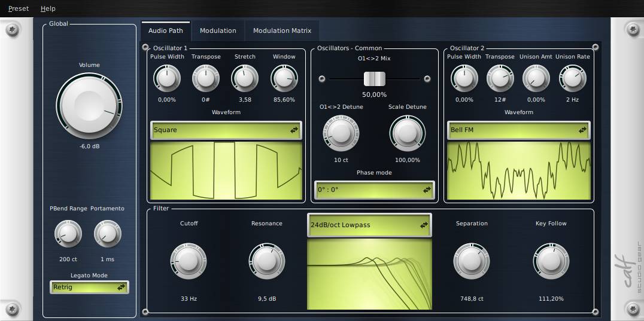Click the 9,5 dB Resonance value

(x=267, y=298)
